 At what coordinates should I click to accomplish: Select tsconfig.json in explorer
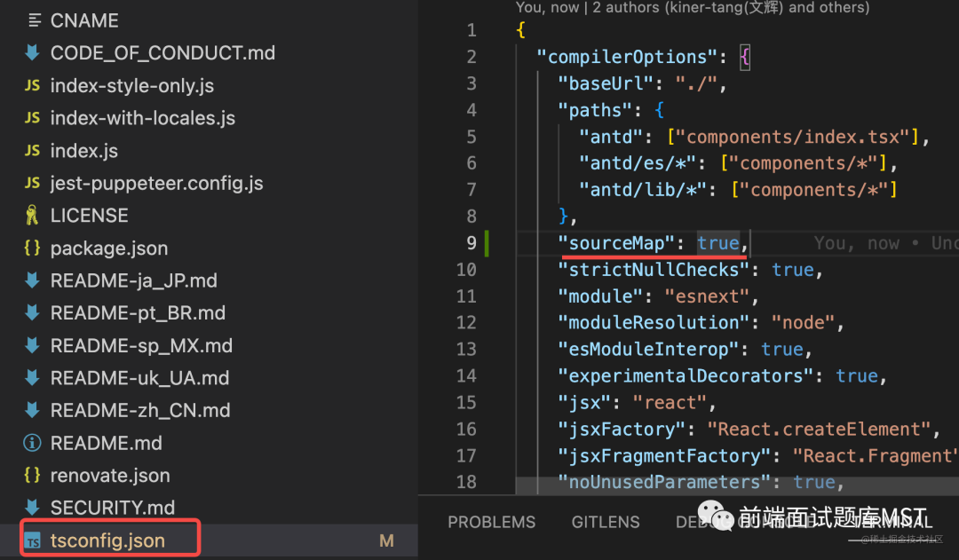(107, 540)
